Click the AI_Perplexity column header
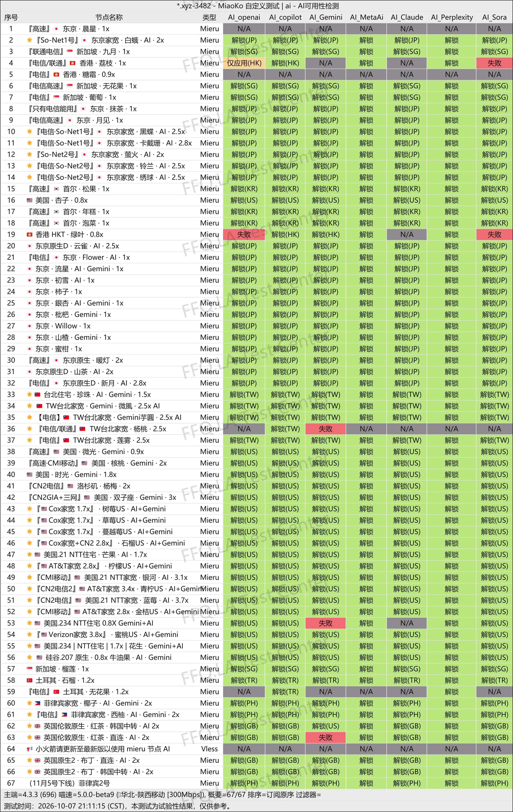513x812 pixels. pyautogui.click(x=452, y=18)
